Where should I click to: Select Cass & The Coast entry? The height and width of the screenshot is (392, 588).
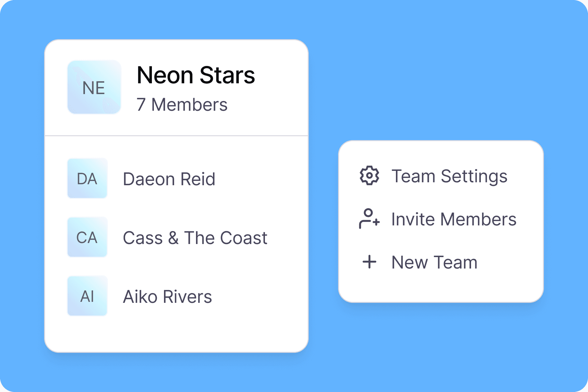(195, 238)
